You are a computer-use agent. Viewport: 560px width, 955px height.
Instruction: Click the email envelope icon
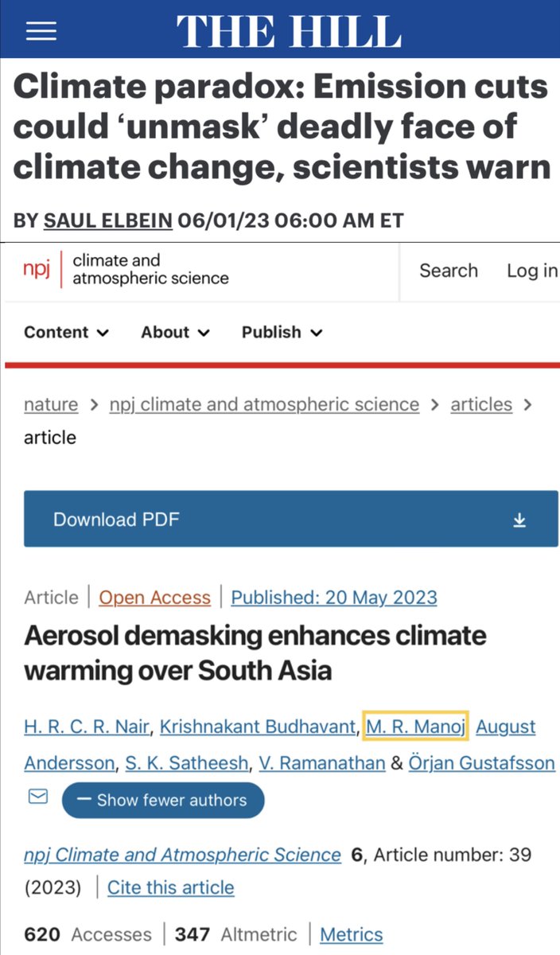tap(37, 797)
